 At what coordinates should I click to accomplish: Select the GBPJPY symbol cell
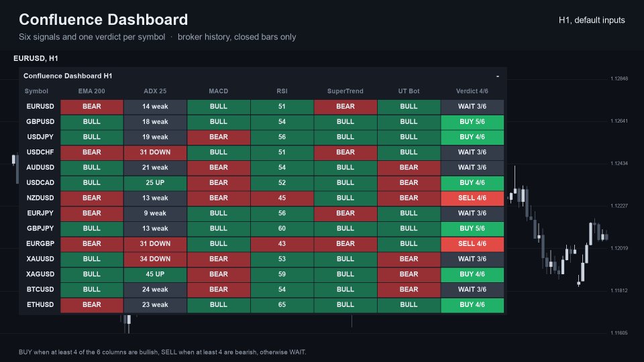pos(40,228)
